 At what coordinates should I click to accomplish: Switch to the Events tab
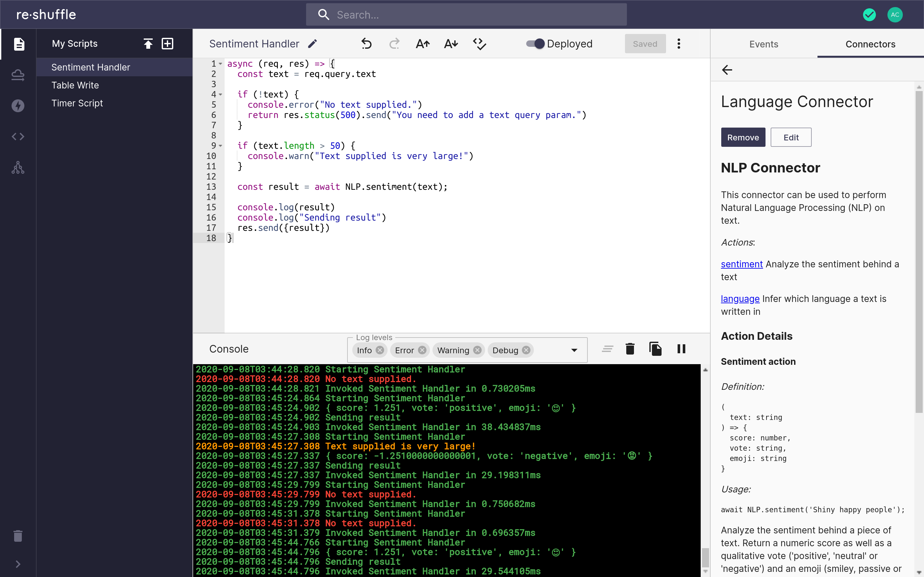click(x=764, y=44)
